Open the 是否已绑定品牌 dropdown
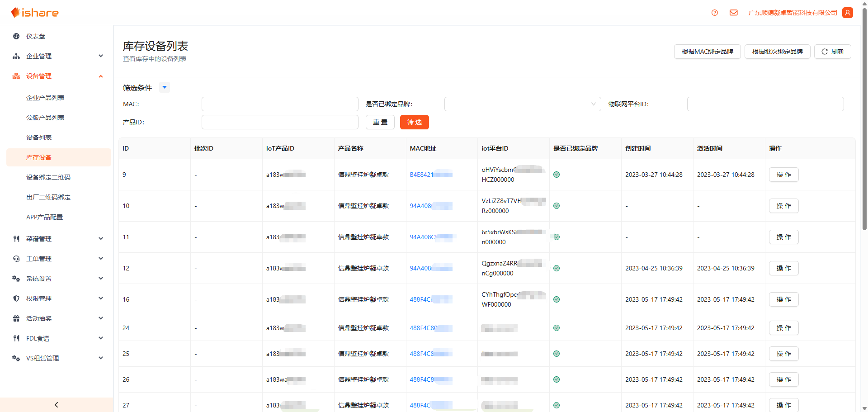 pos(522,104)
